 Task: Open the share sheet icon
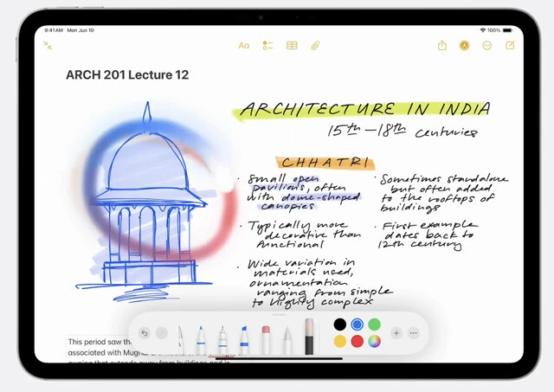click(442, 46)
